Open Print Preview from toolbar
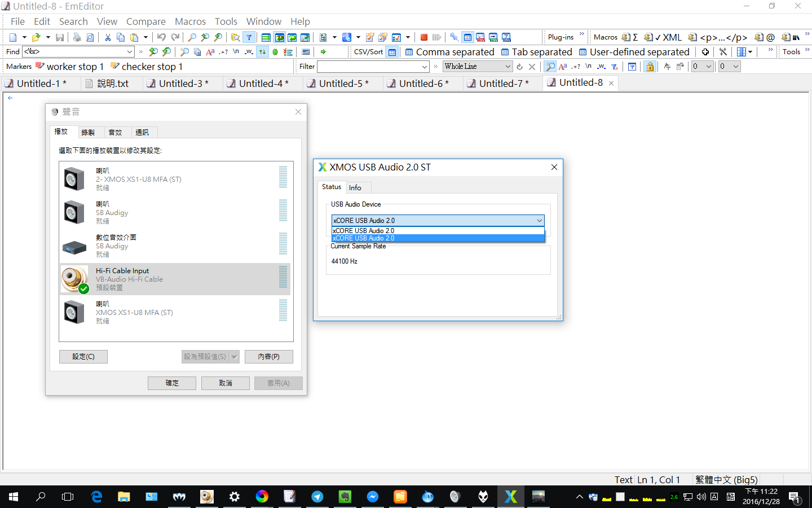The height and width of the screenshot is (508, 812). pyautogui.click(x=90, y=37)
